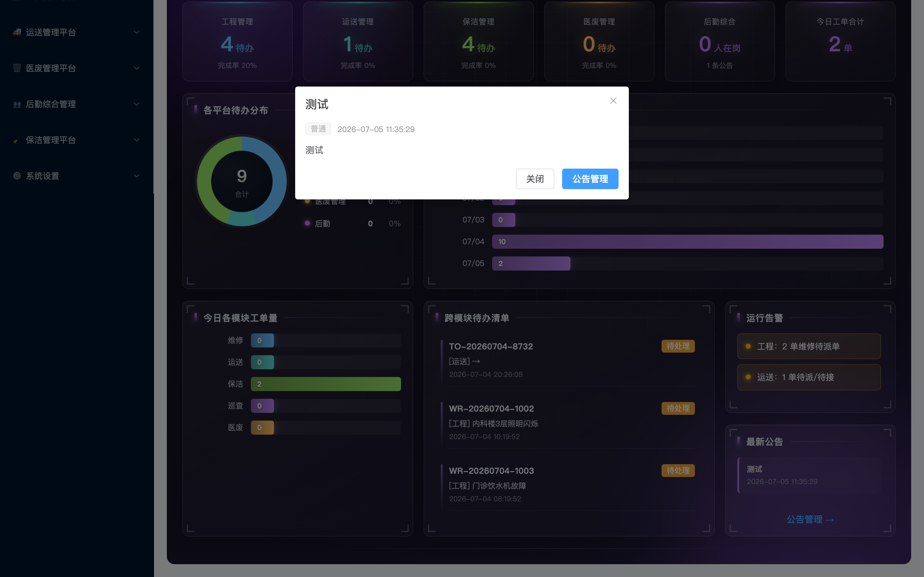
Task: Follow the 公告管理 → link under 最新公告
Action: point(810,519)
